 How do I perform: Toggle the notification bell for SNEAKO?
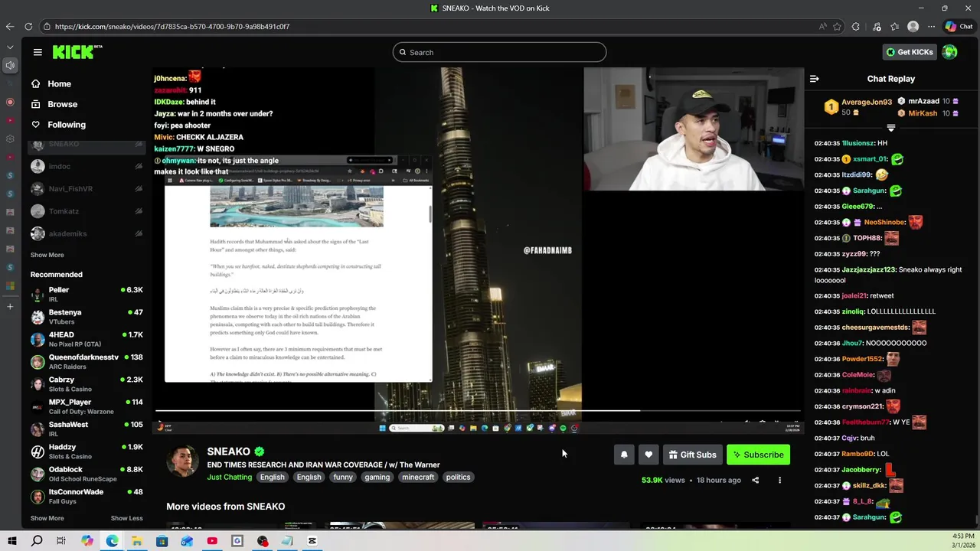[x=624, y=455]
